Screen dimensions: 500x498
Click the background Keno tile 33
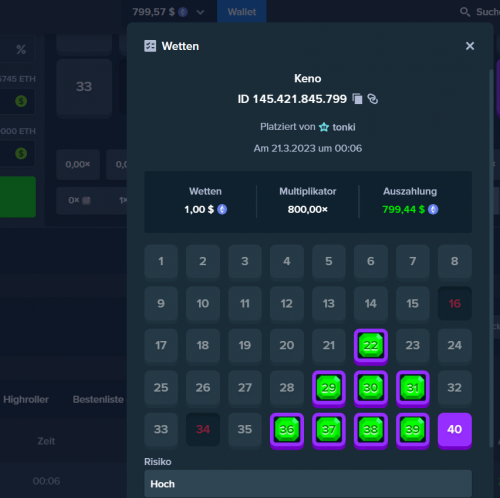[84, 87]
